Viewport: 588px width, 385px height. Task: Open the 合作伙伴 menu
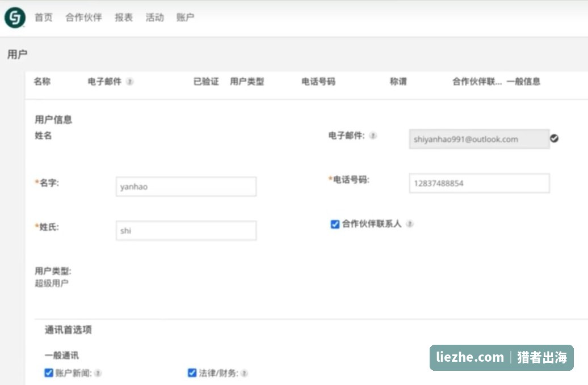click(83, 17)
